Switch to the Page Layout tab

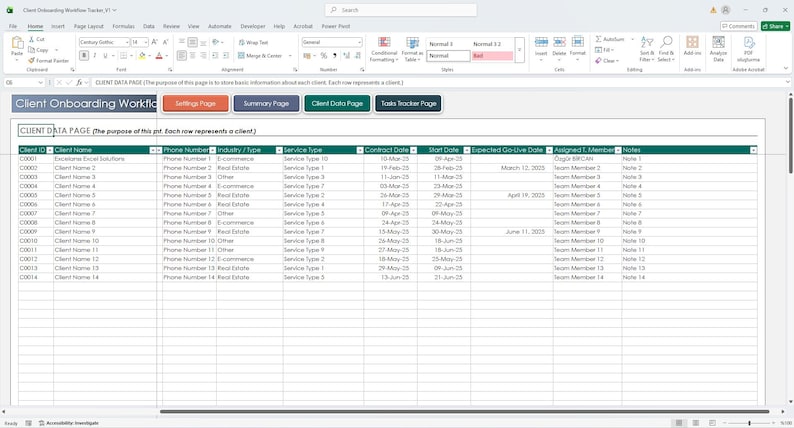click(x=89, y=26)
